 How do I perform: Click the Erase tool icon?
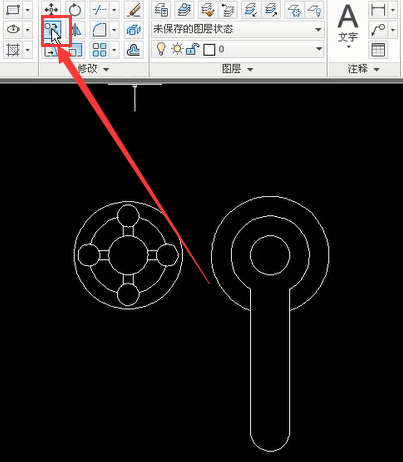click(x=134, y=10)
